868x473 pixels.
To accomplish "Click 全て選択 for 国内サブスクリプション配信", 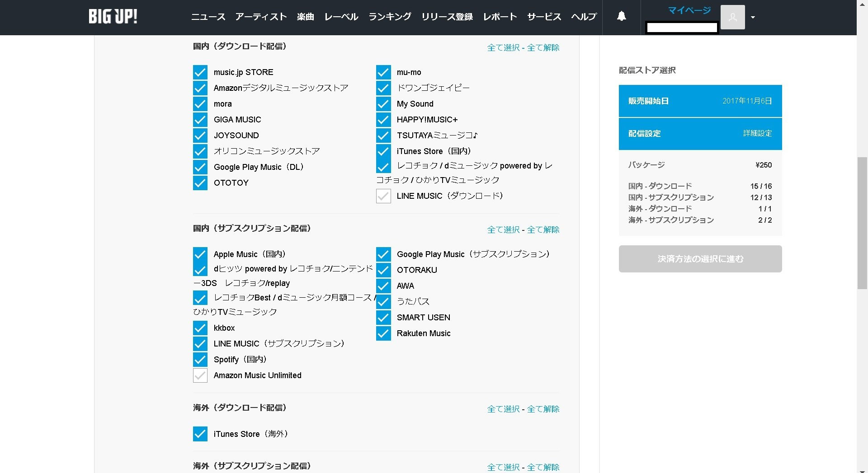I will point(503,229).
